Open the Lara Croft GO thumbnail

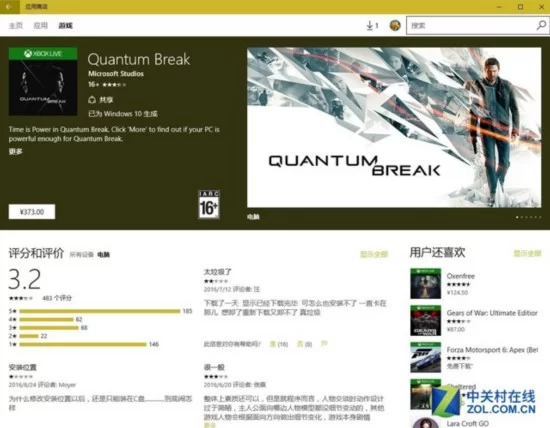coord(425,422)
